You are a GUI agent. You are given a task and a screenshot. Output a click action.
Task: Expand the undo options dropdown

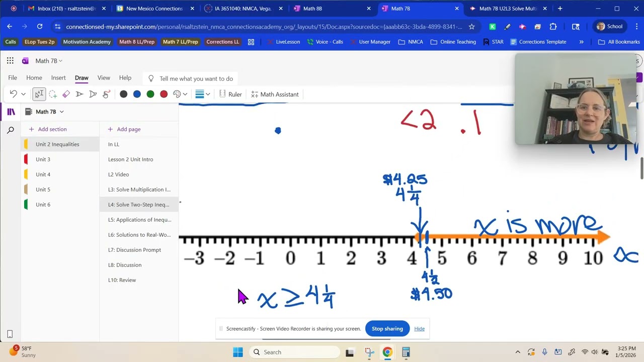pos(23,94)
